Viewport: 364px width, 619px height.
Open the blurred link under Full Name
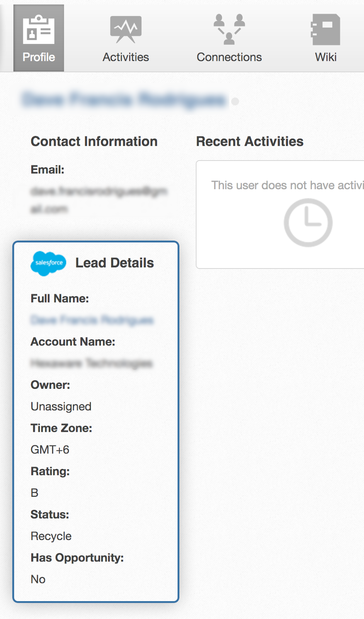(92, 320)
